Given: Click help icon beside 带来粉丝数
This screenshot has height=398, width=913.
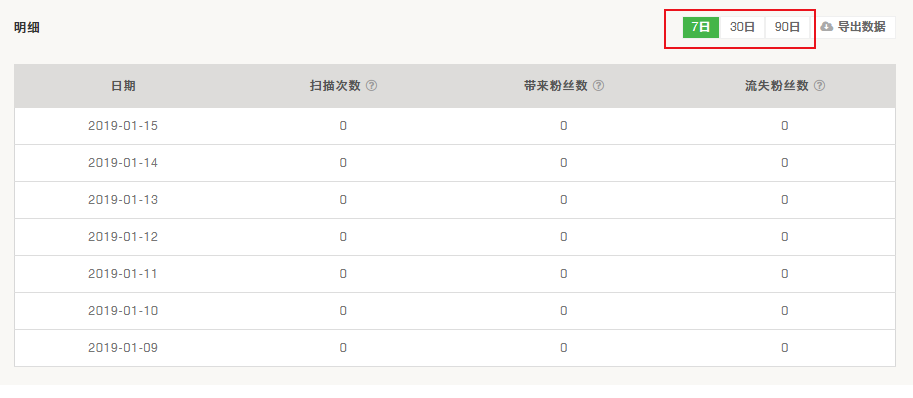Looking at the screenshot, I should click(x=598, y=86).
